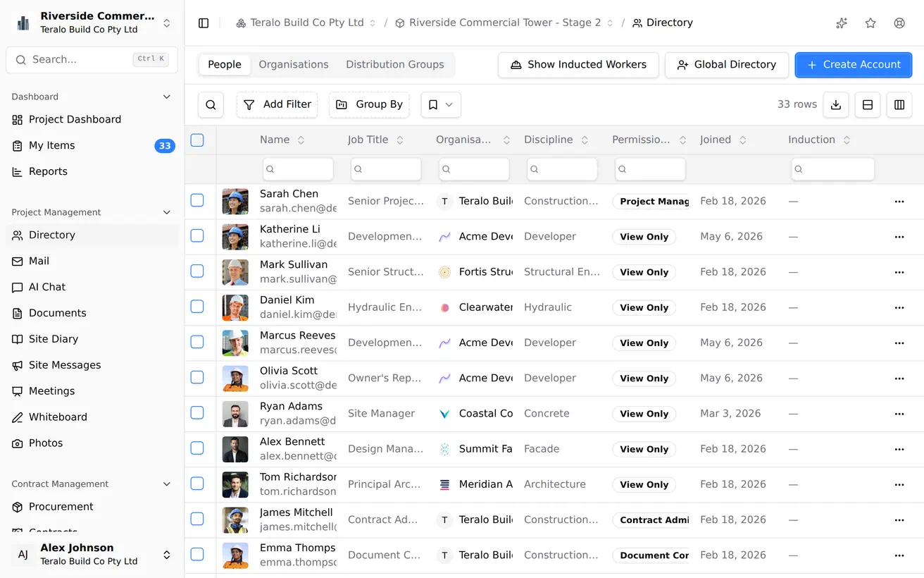The height and width of the screenshot is (578, 924).
Task: Click the Create Account button
Action: pos(854,65)
